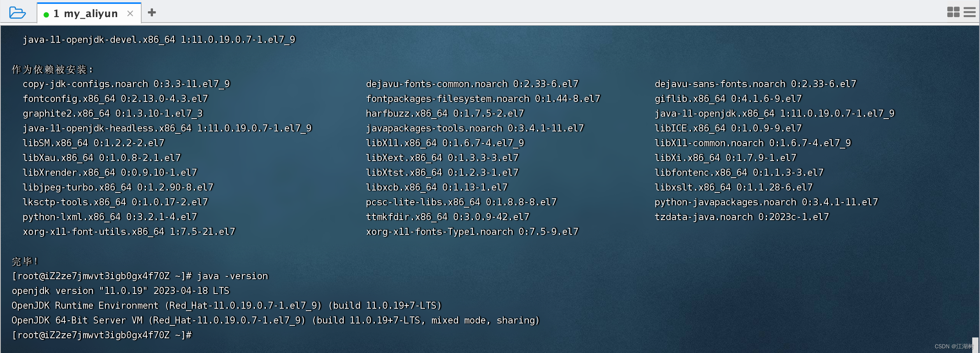Click the openjdk version "11.0.19" line

(x=121, y=291)
